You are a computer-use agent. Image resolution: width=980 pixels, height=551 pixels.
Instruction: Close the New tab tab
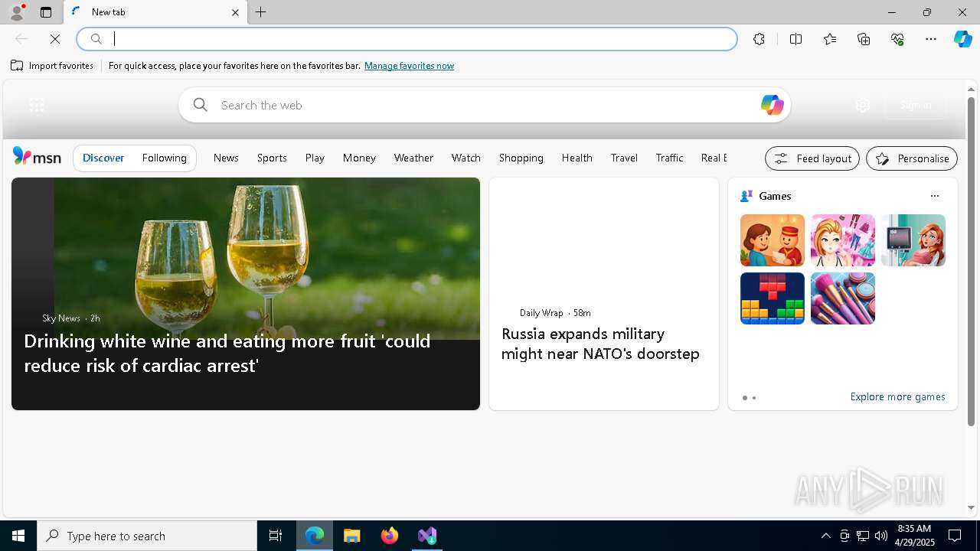coord(235,12)
